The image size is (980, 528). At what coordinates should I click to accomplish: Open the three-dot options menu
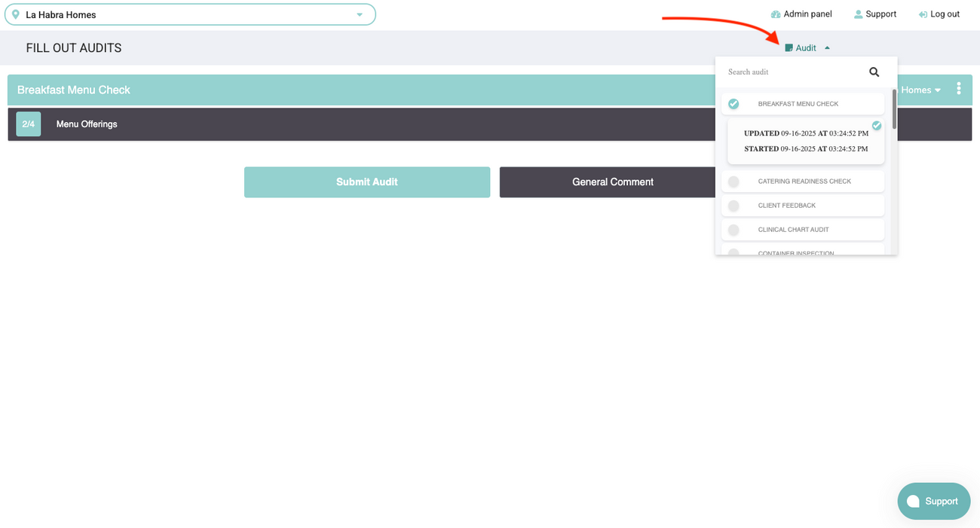(958, 89)
